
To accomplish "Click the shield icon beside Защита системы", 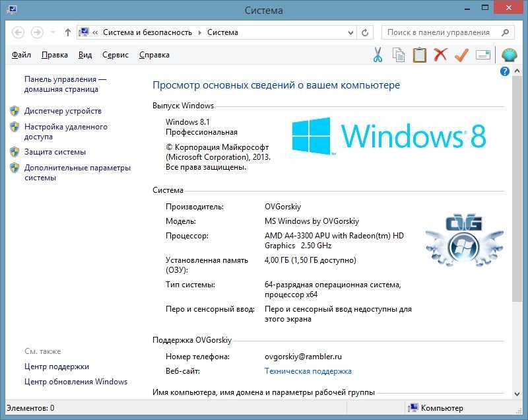I will pyautogui.click(x=15, y=152).
